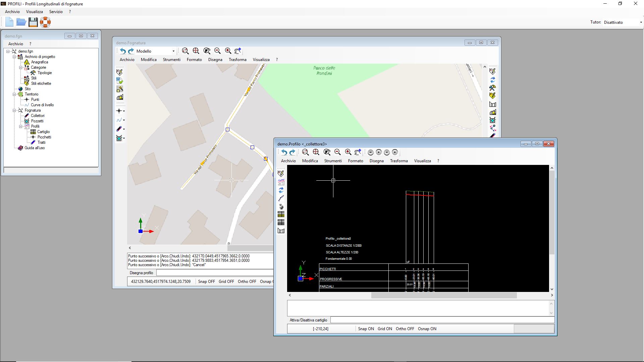Image resolution: width=644 pixels, height=362 pixels.
Task: Open the Tutor Disattivato dropdown
Action: pyautogui.click(x=623, y=22)
